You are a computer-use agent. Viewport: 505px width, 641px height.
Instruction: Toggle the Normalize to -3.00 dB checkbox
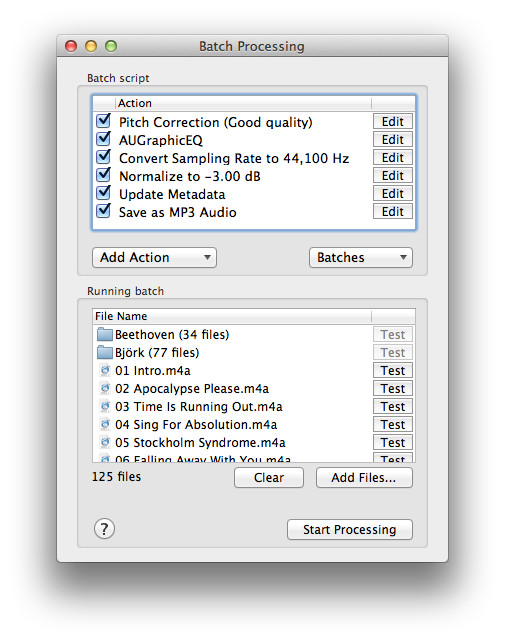coord(103,175)
